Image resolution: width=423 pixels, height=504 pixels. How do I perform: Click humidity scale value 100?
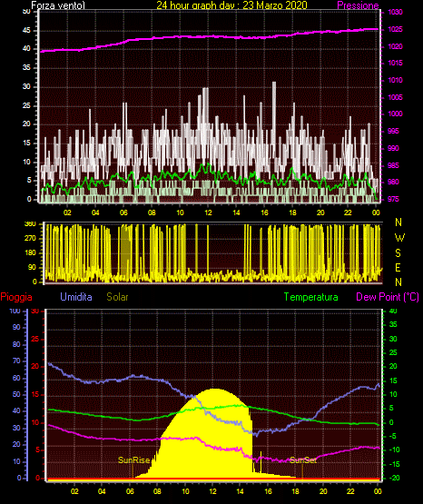(x=15, y=311)
